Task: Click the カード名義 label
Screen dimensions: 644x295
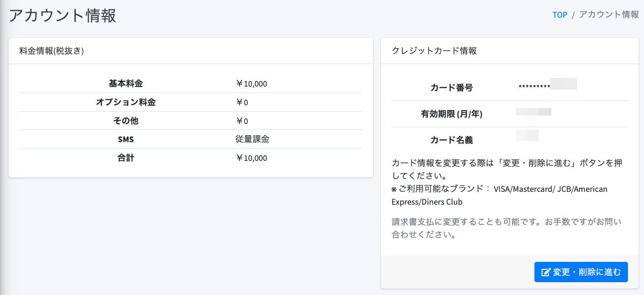Action: (x=451, y=140)
